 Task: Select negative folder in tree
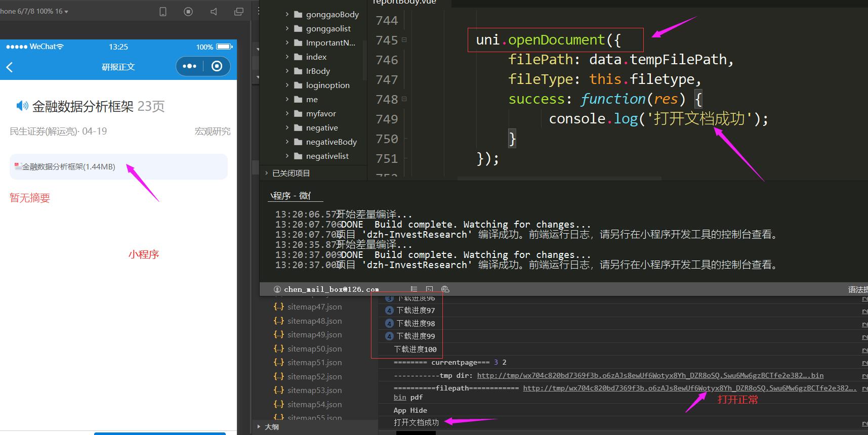(x=322, y=128)
